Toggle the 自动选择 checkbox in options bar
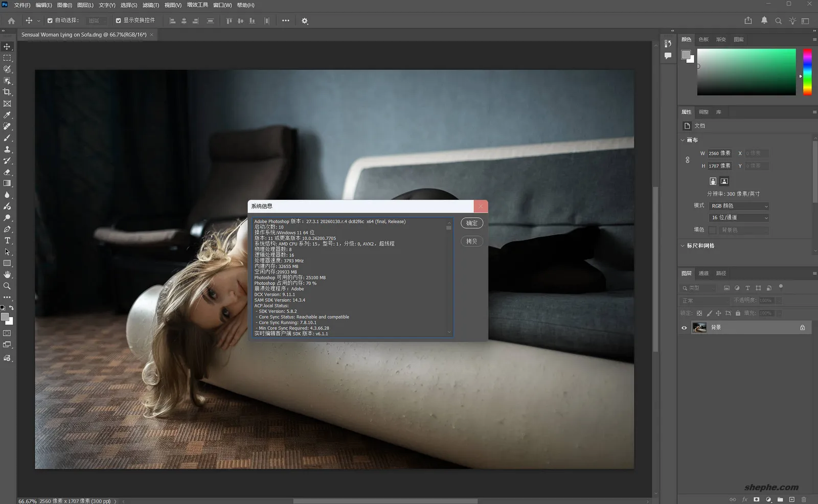The image size is (818, 504). coord(50,20)
